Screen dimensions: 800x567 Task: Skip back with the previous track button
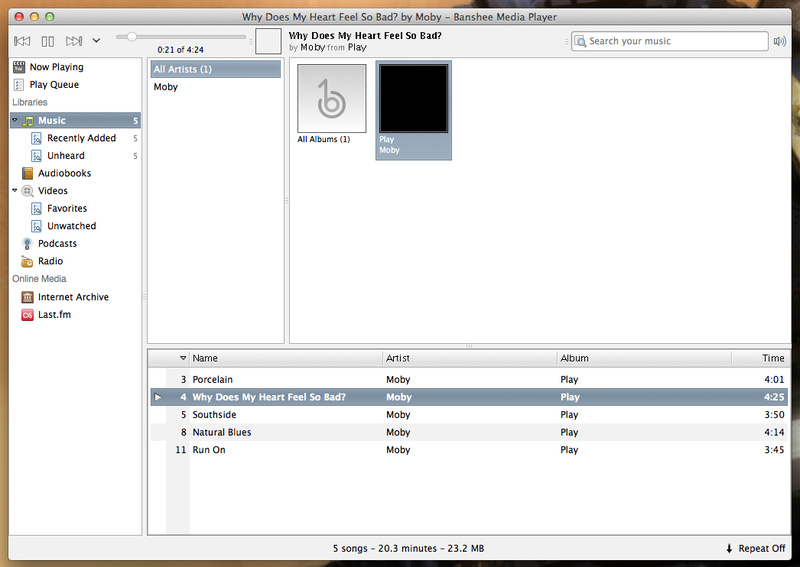pos(22,41)
